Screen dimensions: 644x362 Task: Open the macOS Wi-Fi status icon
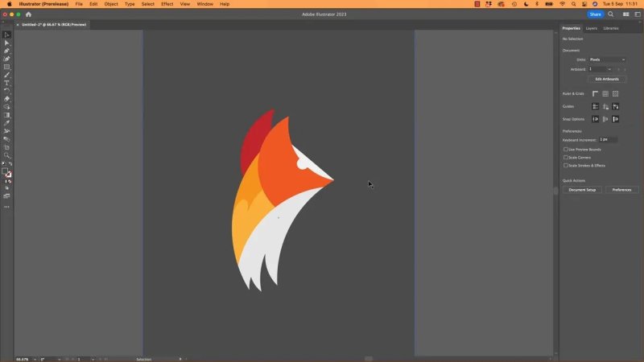tap(562, 4)
